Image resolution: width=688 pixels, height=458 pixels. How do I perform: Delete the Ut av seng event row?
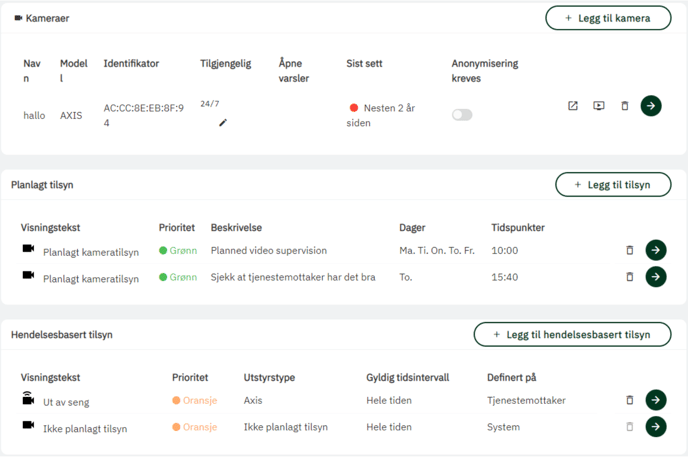630,400
